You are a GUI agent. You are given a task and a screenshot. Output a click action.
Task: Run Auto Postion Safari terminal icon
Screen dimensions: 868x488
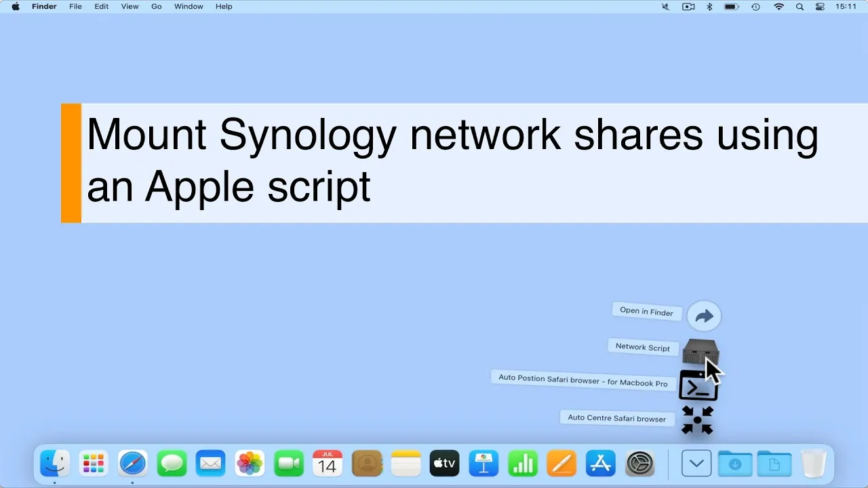tap(698, 386)
